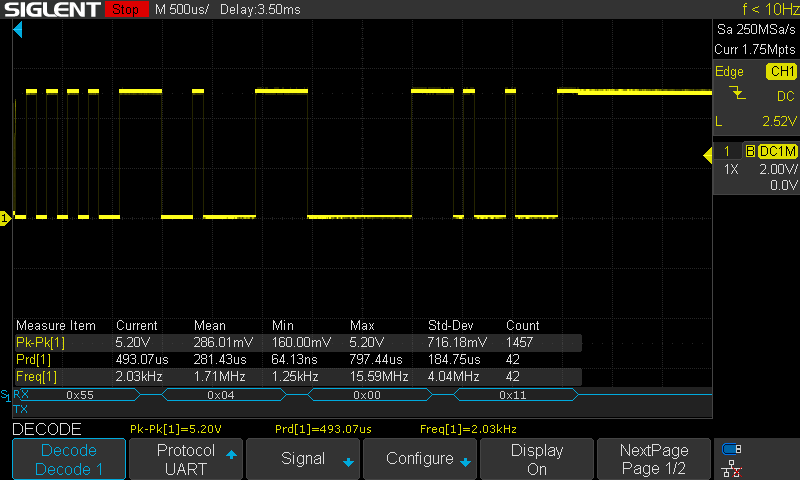The width and height of the screenshot is (800, 480).
Task: Click the disconnected LAN network icon
Action: pos(732,468)
